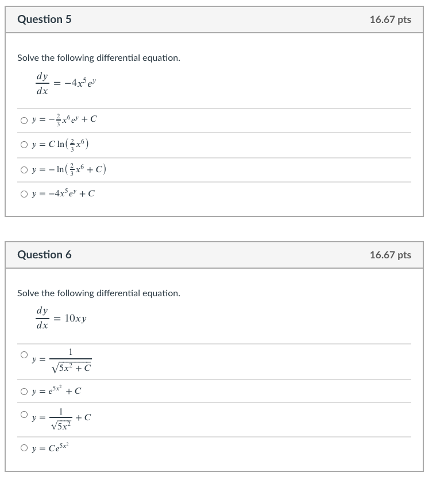Select answer y = -4x⁵eʸ + C
Image resolution: width=448 pixels, height=488 pixels.
point(24,194)
